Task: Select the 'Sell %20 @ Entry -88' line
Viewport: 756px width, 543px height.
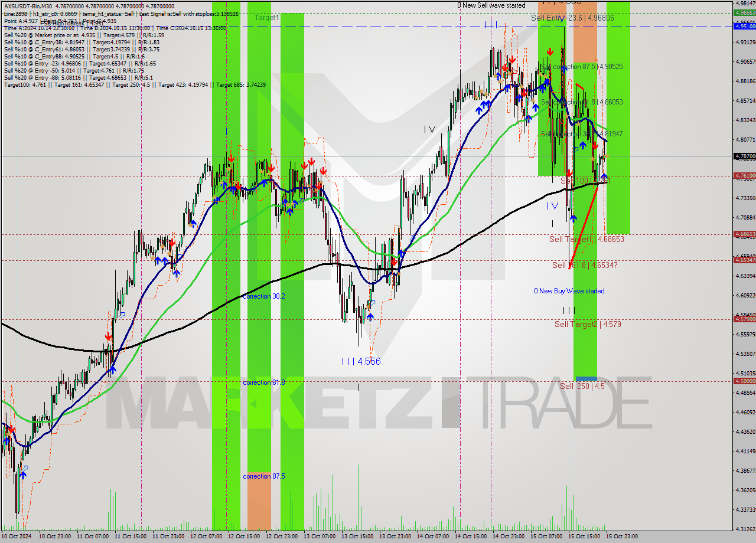Action: (80, 78)
